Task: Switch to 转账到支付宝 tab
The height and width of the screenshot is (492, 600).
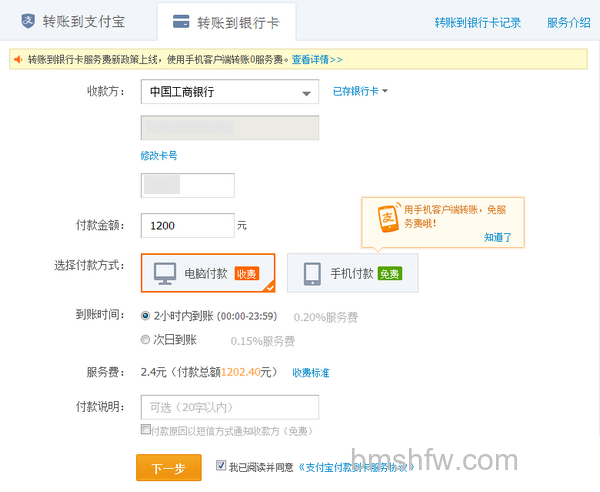Action: [73, 21]
